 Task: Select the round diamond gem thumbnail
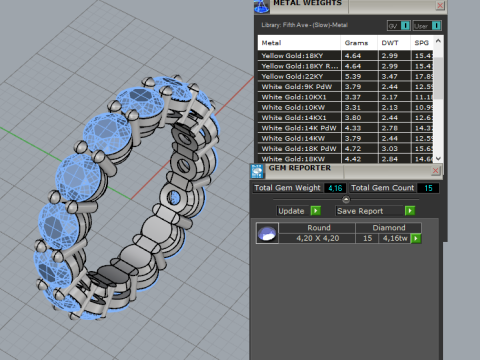267,233
